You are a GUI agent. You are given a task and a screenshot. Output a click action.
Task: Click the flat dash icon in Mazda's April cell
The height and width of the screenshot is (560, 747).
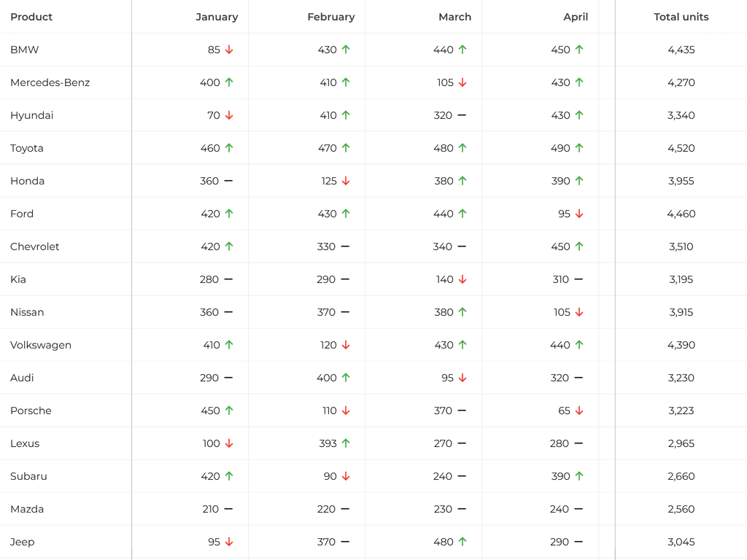pyautogui.click(x=578, y=509)
